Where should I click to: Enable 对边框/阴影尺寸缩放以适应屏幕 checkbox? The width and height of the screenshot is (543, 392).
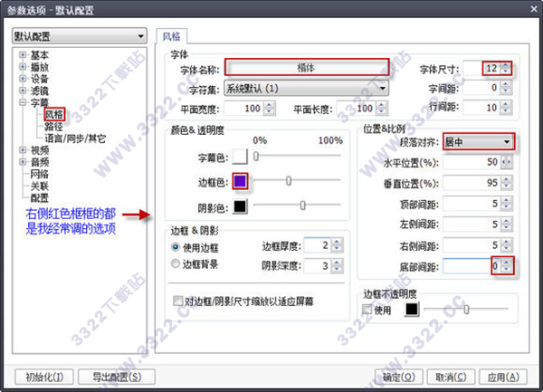[177, 301]
